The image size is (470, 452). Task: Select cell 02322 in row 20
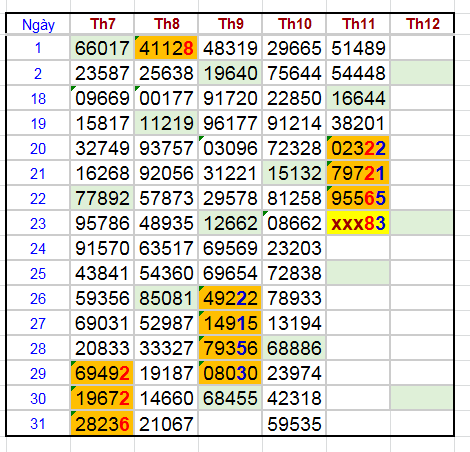click(x=358, y=148)
